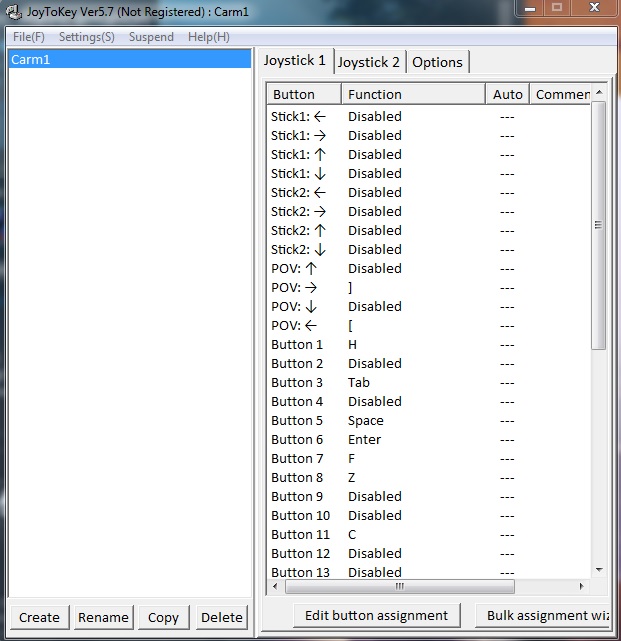Screen dimensions: 621x641
Task: Select the POV right arrow row
Action: pos(429,288)
